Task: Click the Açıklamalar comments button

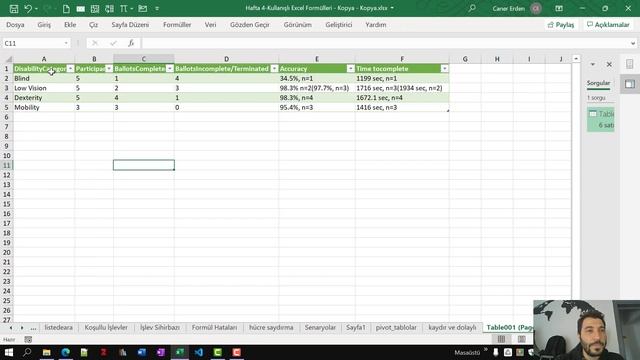Action: (x=608, y=25)
